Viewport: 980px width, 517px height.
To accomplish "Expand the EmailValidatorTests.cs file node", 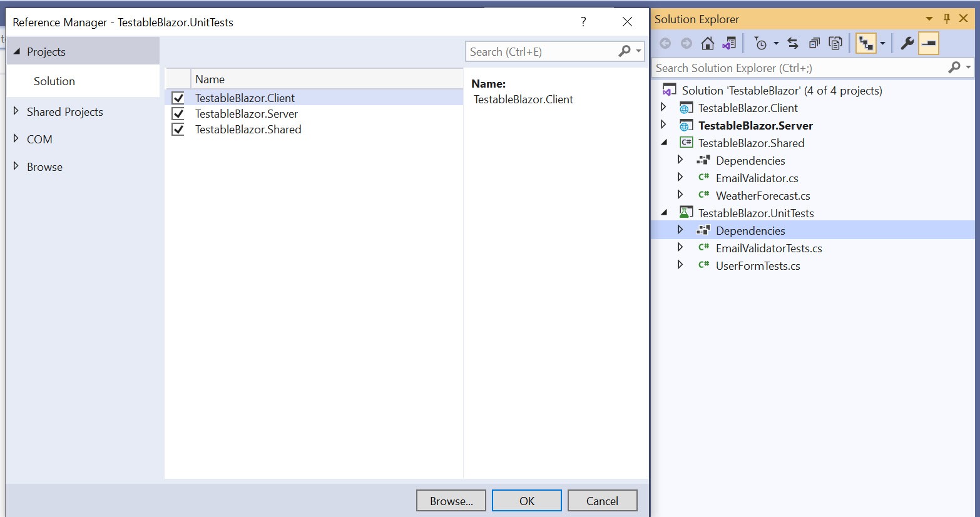I will (680, 247).
